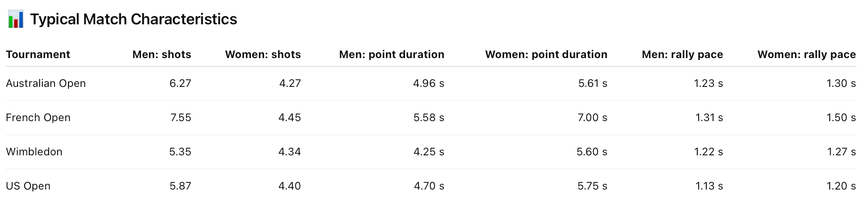The image size is (868, 208).
Task: Click the 7.55 men's shots value
Action: [181, 118]
